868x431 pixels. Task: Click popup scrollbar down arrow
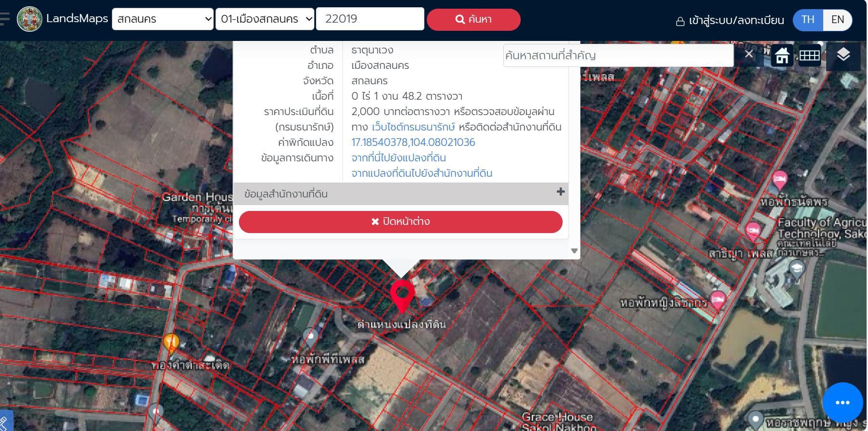tap(574, 250)
